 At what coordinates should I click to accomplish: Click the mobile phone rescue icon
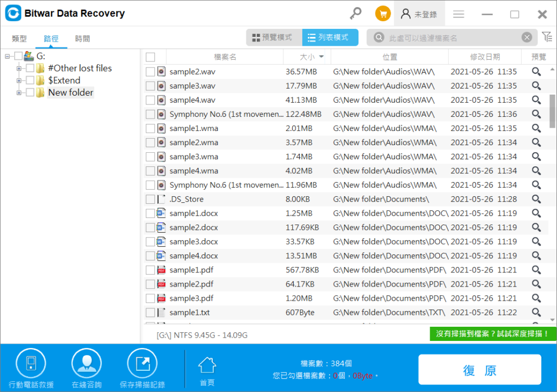[31, 364]
